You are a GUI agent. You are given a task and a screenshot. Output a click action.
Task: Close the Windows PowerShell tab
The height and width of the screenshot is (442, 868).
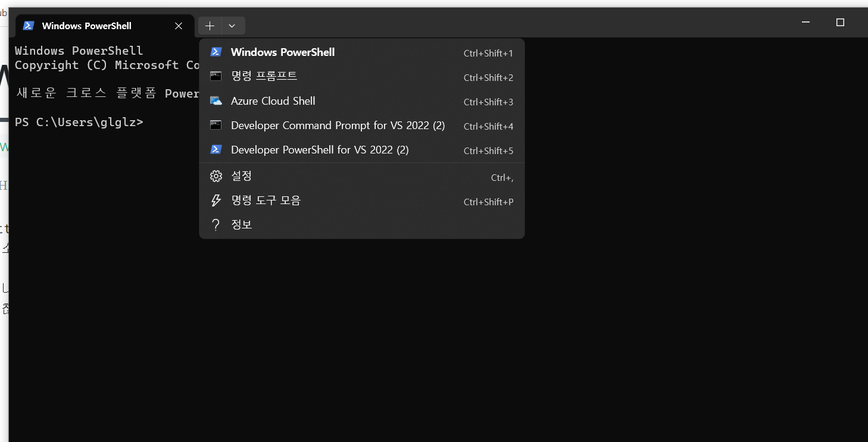(x=179, y=26)
